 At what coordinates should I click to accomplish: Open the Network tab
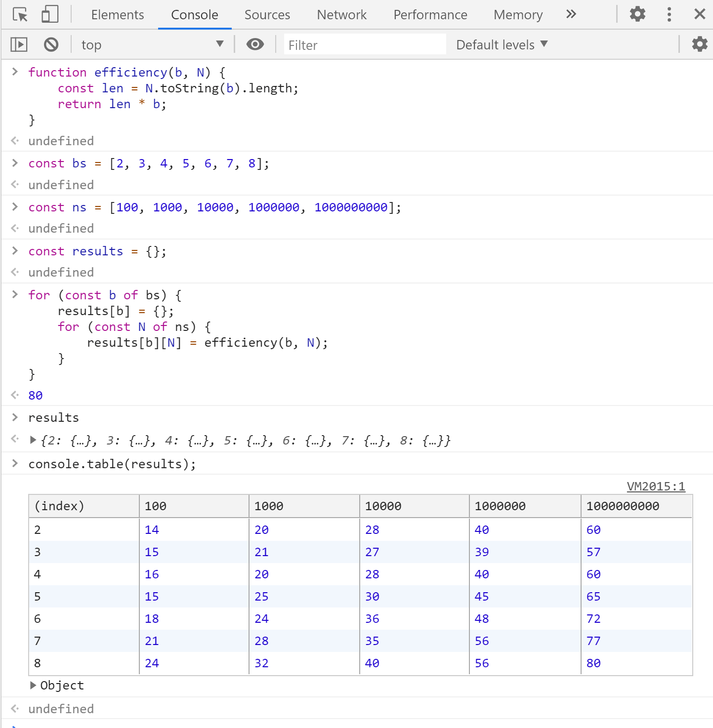tap(342, 15)
